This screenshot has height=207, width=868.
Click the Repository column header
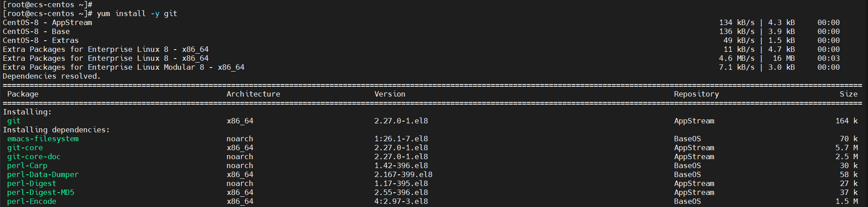[696, 94]
